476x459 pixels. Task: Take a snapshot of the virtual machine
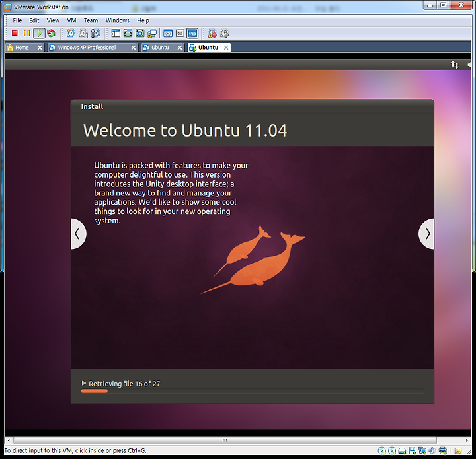(71, 33)
